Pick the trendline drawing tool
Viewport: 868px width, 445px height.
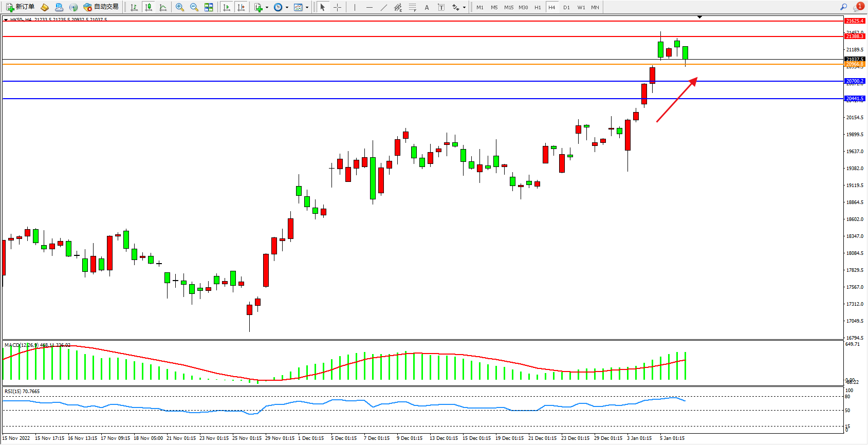[x=384, y=7]
